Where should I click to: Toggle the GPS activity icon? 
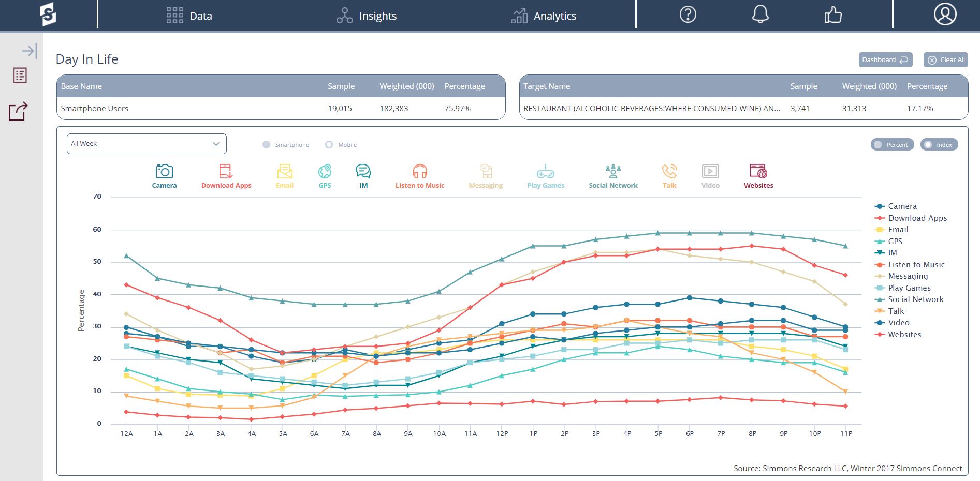pos(325,171)
